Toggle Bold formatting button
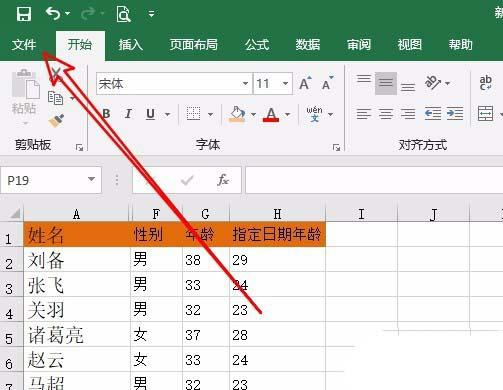503x390 pixels. click(x=106, y=114)
